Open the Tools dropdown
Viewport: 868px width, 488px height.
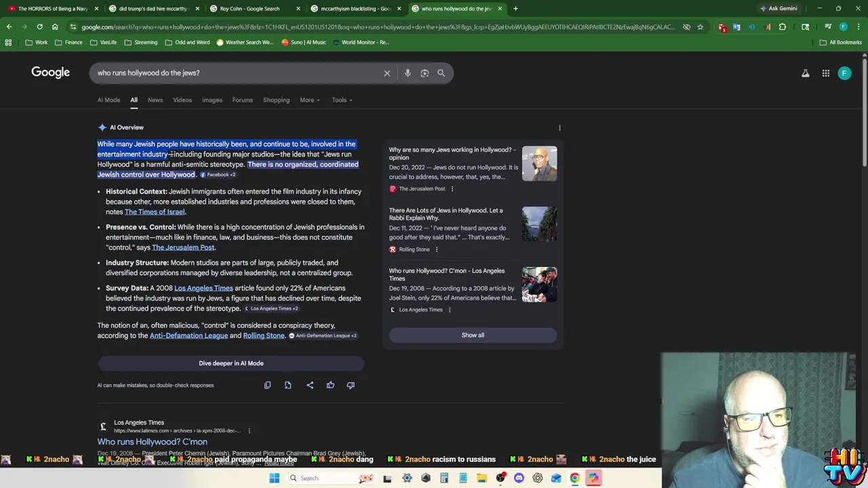342,100
